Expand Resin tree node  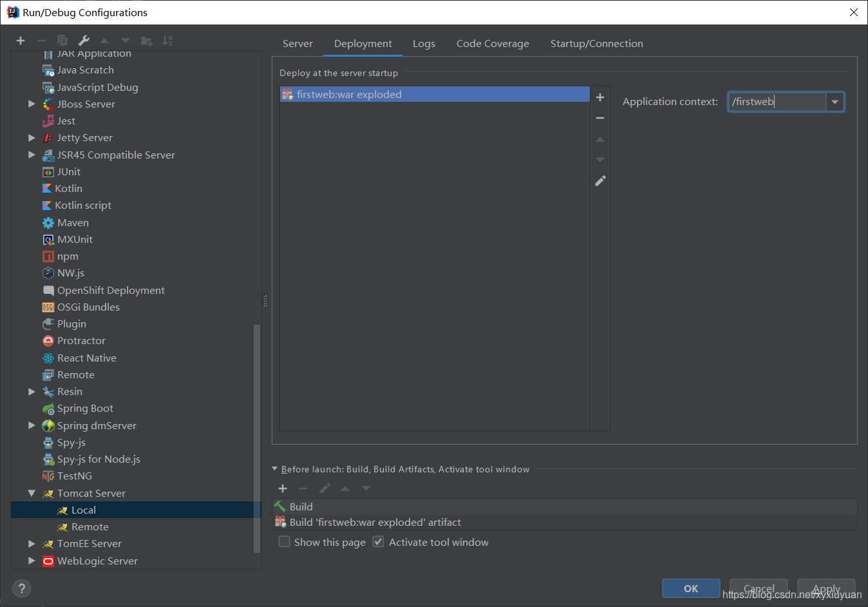[x=32, y=391]
